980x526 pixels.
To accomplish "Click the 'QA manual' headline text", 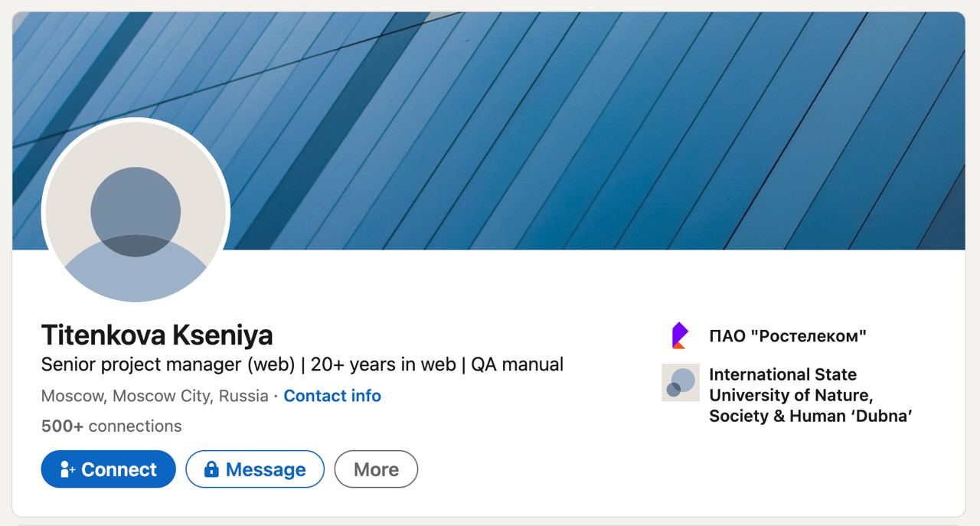I will pyautogui.click(x=517, y=364).
